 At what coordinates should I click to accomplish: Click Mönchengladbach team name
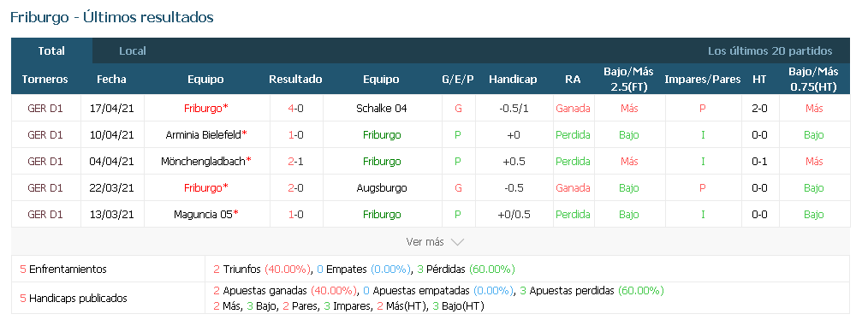click(203, 162)
